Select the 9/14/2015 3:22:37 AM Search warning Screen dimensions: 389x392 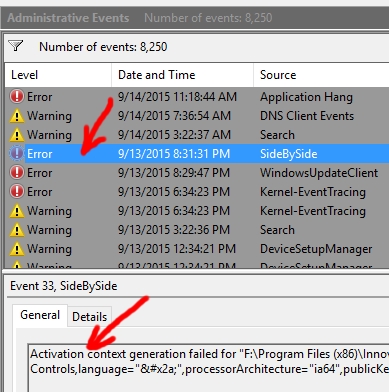pos(197,135)
